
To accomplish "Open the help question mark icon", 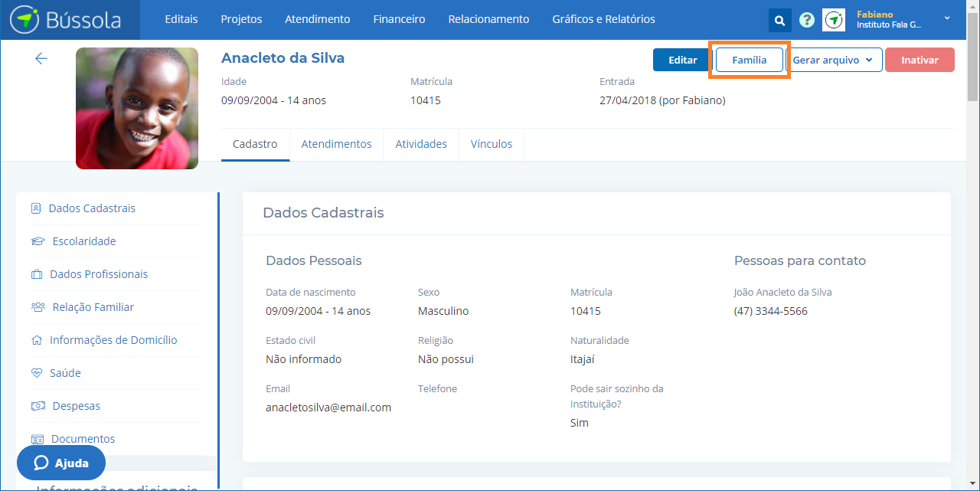I will tap(806, 20).
